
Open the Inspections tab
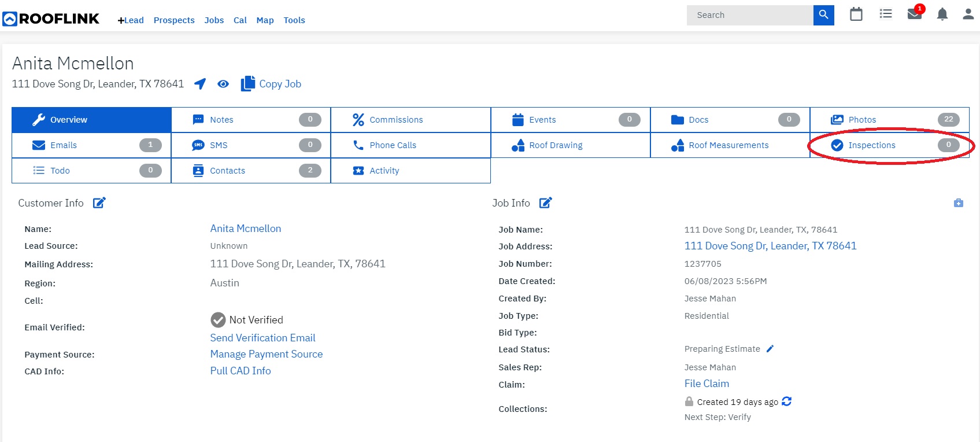pyautogui.click(x=890, y=145)
